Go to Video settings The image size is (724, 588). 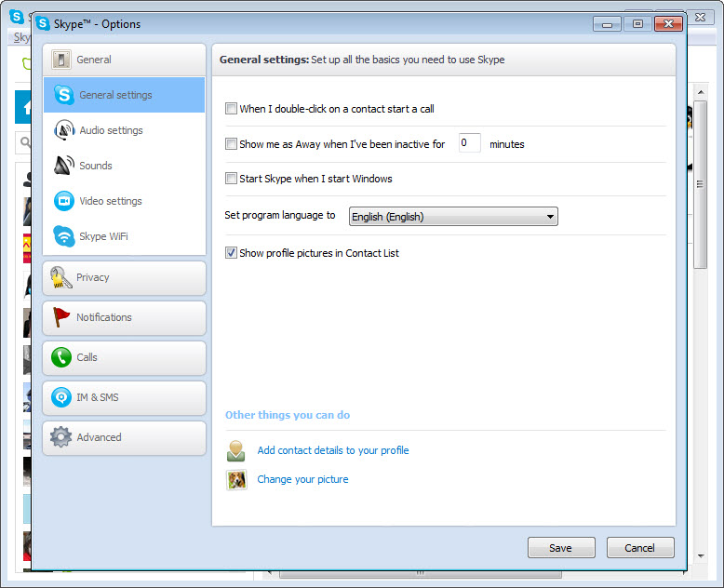[124, 201]
